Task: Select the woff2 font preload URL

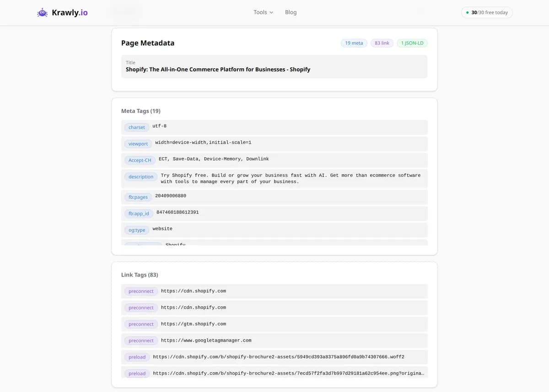Action: click(x=279, y=357)
